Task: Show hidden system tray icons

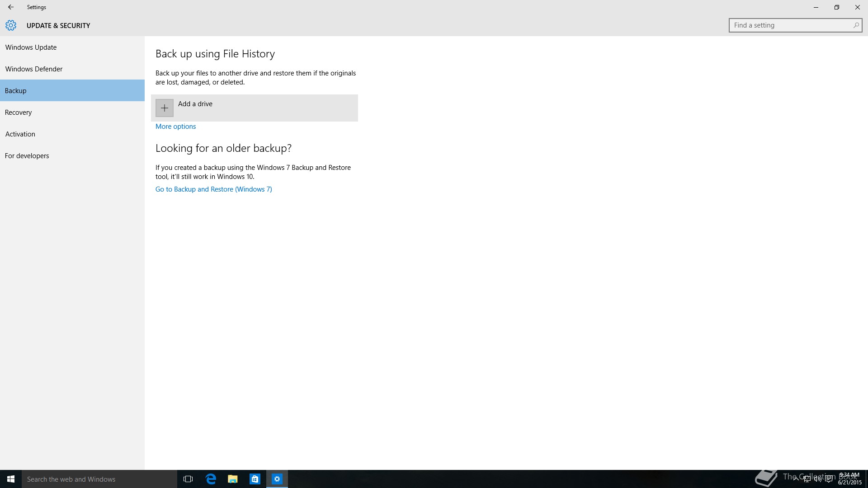Action: pyautogui.click(x=796, y=479)
